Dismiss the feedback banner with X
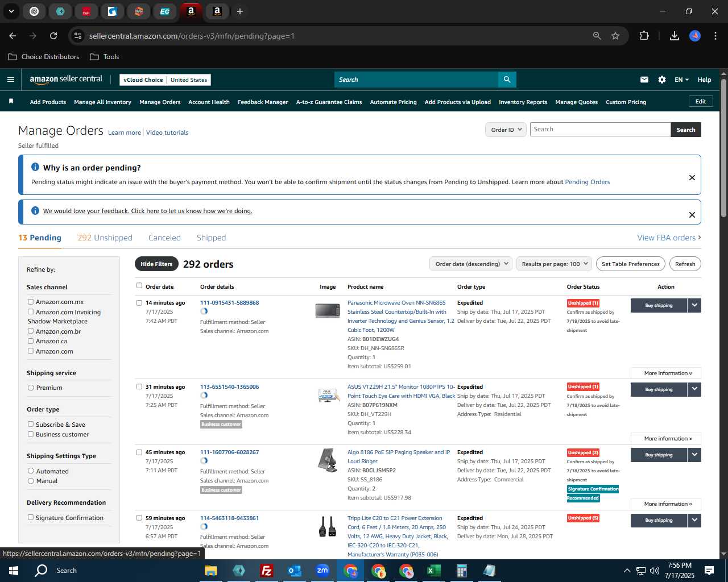This screenshot has width=728, height=582. tap(692, 215)
